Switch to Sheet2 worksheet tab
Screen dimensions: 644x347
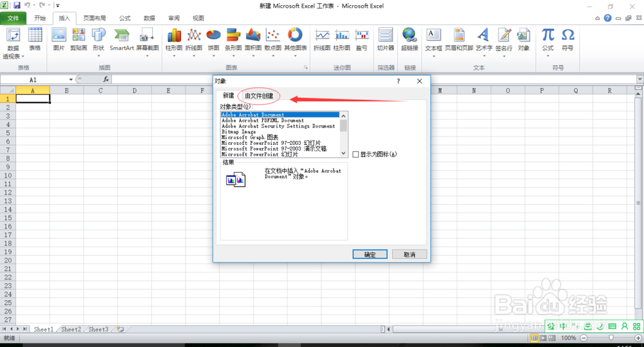pos(71,330)
